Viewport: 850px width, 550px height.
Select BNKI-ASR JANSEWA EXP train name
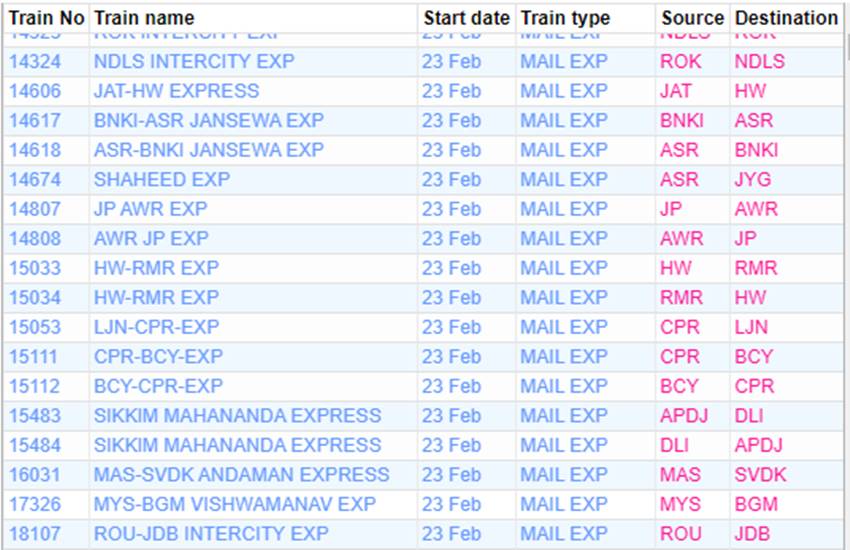[209, 120]
